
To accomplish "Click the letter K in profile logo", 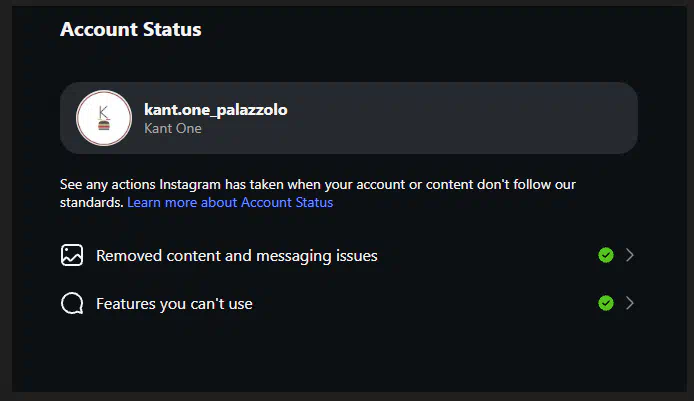I will pyautogui.click(x=103, y=110).
